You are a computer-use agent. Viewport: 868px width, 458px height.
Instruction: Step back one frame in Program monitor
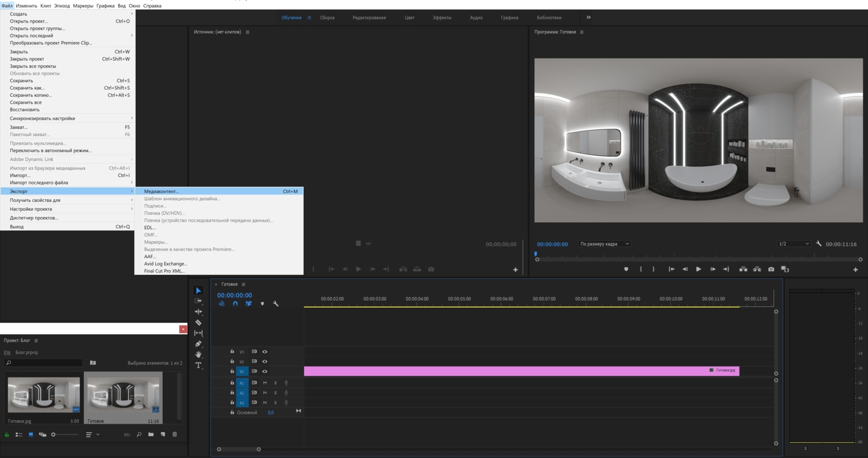pos(685,269)
